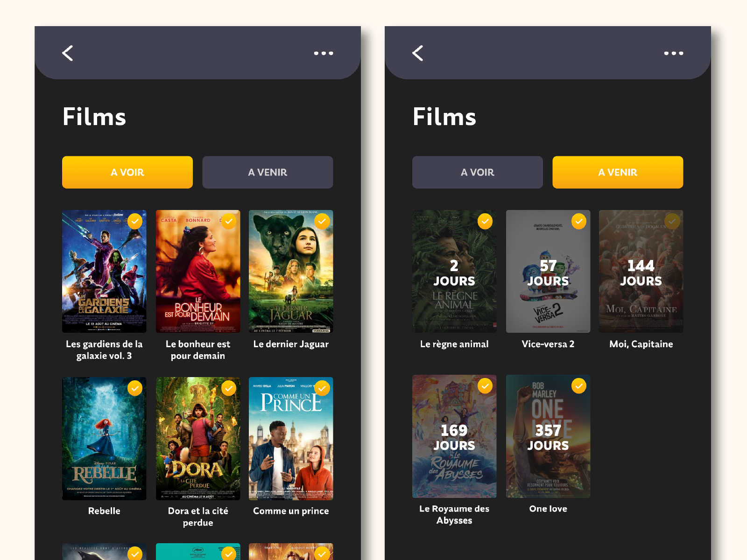Open the Comme un prince poster
This screenshot has width=747, height=560.
[x=291, y=438]
